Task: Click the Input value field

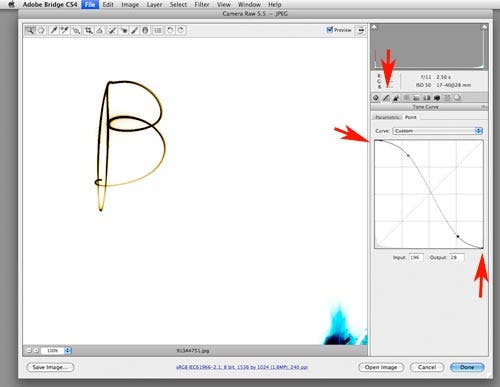Action: click(416, 257)
